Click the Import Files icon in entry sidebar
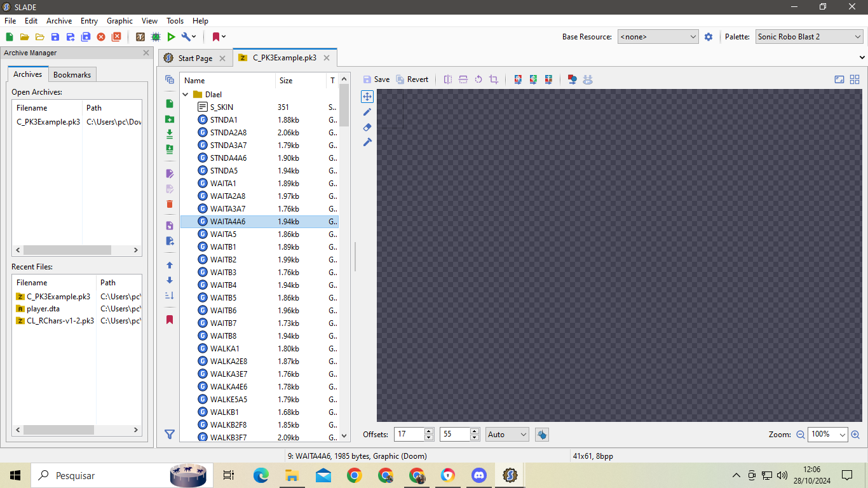The image size is (868, 488). click(170, 134)
